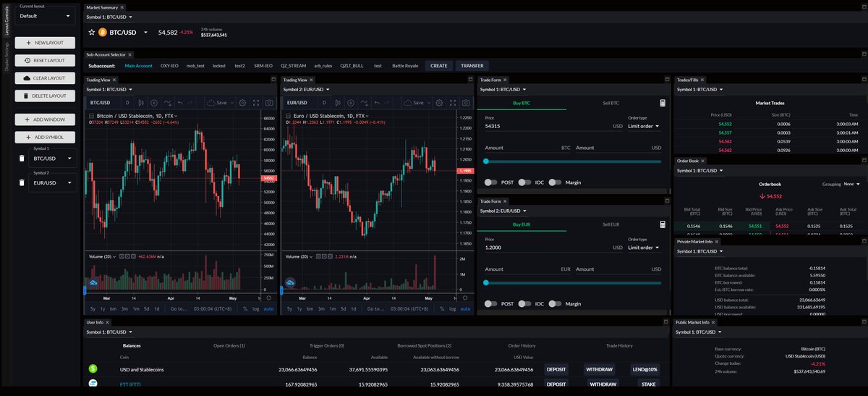Click Price field showing 54315
The width and height of the screenshot is (868, 396).
pos(553,126)
